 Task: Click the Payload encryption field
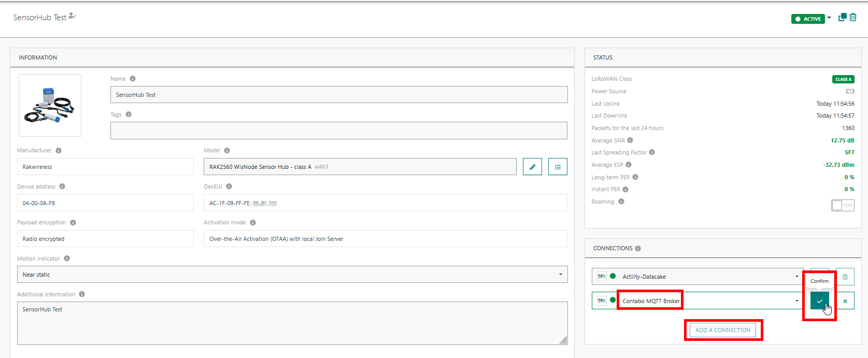click(x=105, y=239)
